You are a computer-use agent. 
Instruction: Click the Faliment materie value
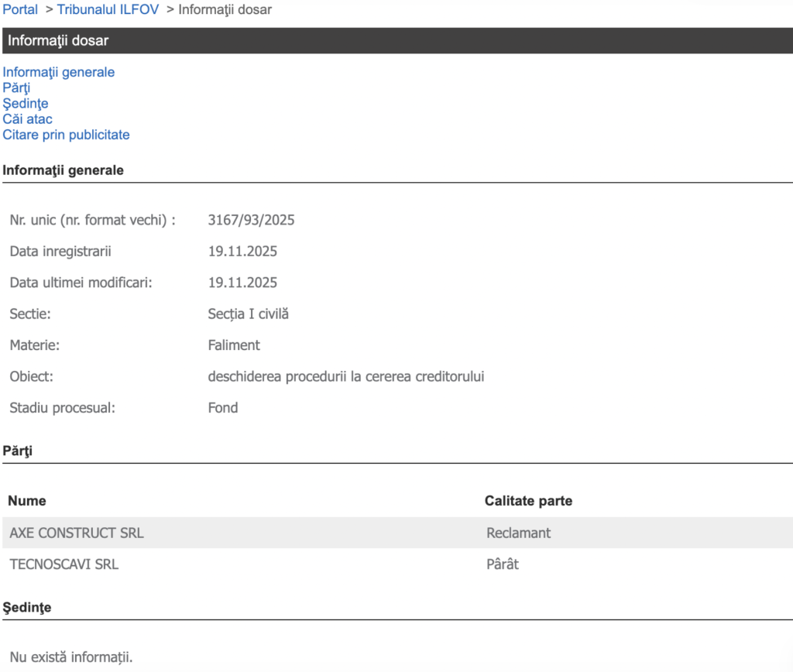(x=234, y=345)
